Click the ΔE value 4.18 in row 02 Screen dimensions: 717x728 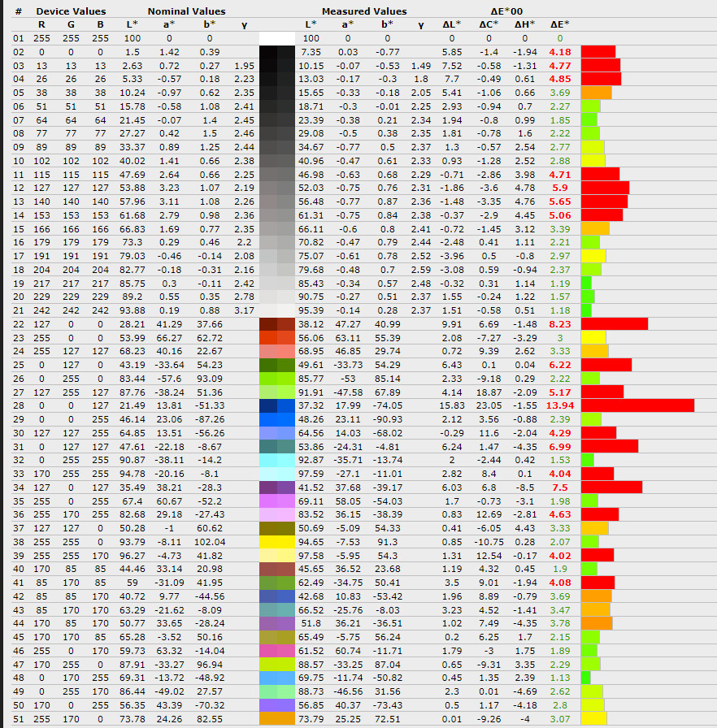click(x=560, y=52)
